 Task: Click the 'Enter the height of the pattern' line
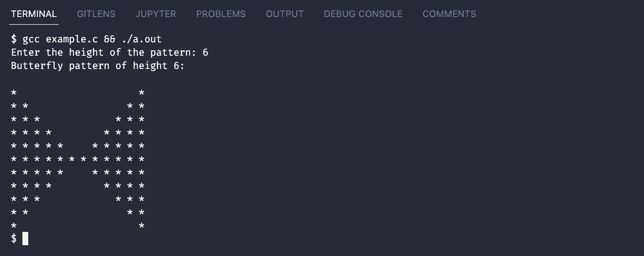110,52
